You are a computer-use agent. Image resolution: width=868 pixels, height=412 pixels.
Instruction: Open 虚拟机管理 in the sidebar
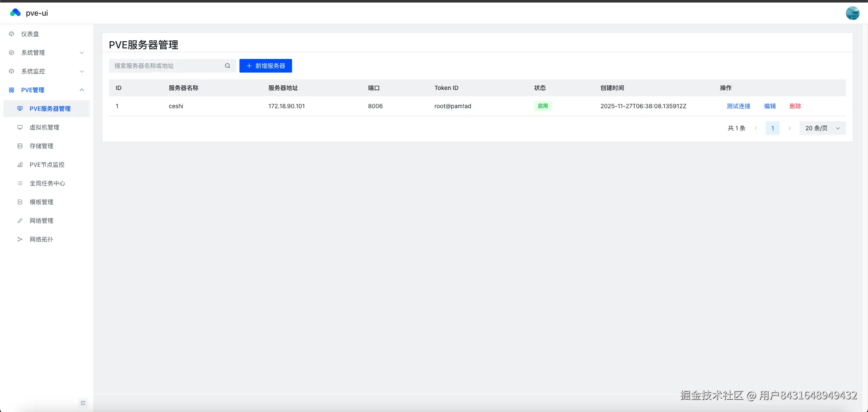[x=47, y=127]
